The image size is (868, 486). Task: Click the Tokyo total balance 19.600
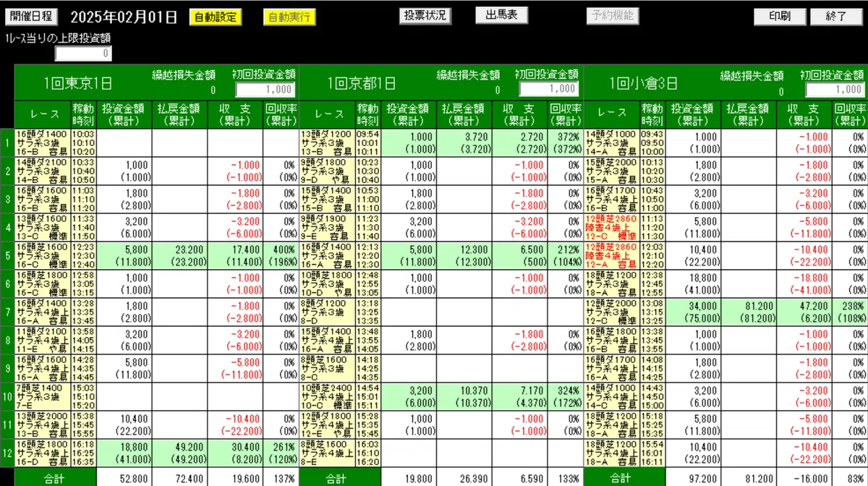point(235,478)
